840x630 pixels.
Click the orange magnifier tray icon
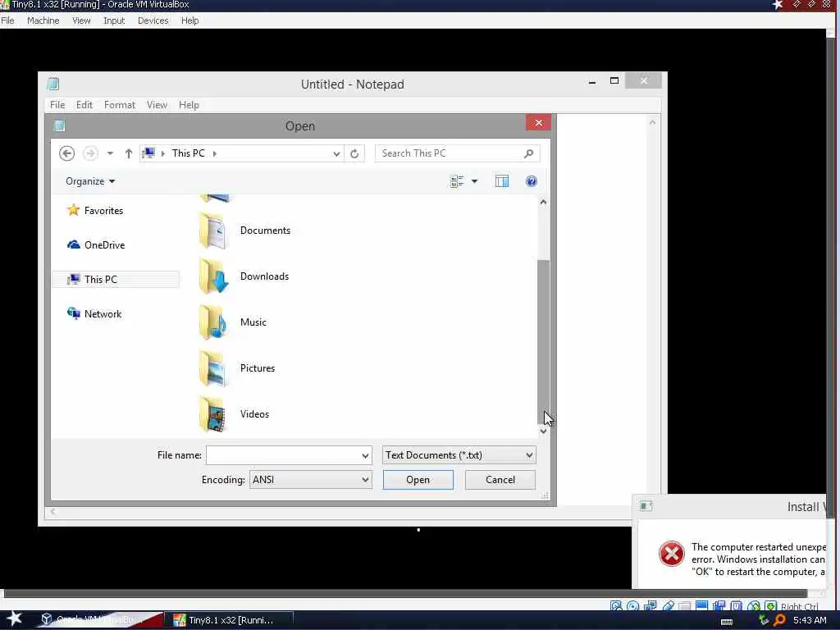pyautogui.click(x=779, y=620)
